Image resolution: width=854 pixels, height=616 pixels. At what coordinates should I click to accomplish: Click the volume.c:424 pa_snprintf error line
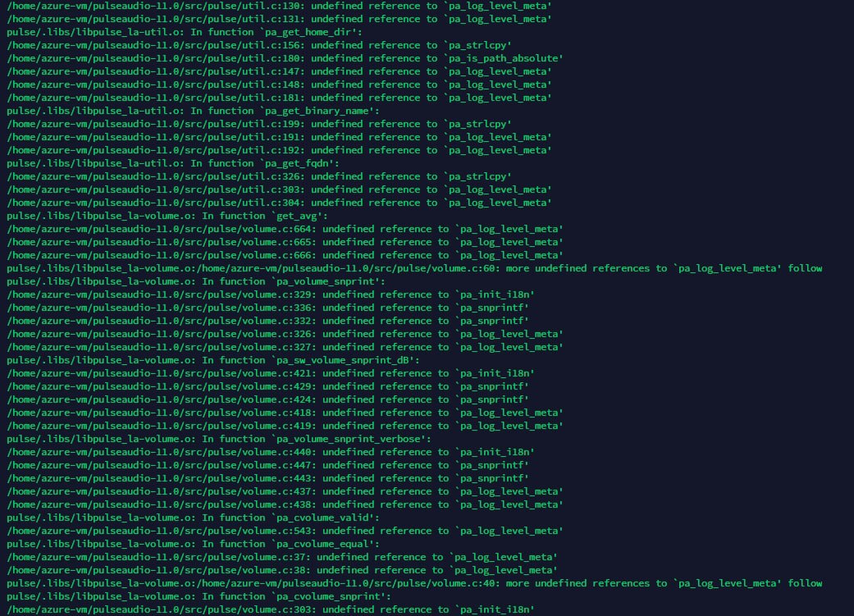coord(268,399)
